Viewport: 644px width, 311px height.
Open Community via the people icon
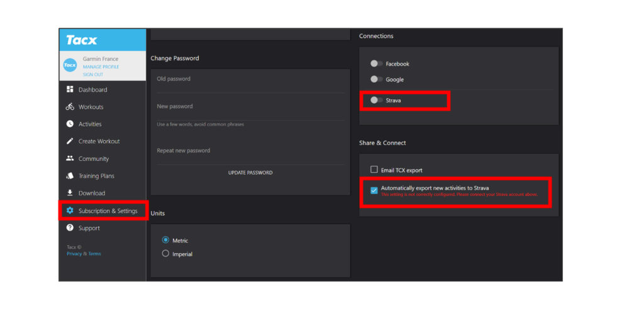[x=70, y=158]
